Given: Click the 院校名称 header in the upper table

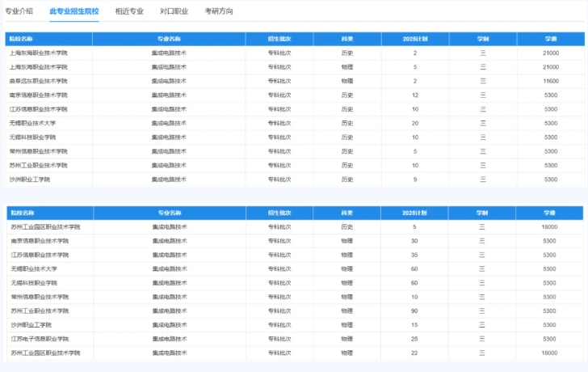Looking at the screenshot, I should (x=21, y=39).
